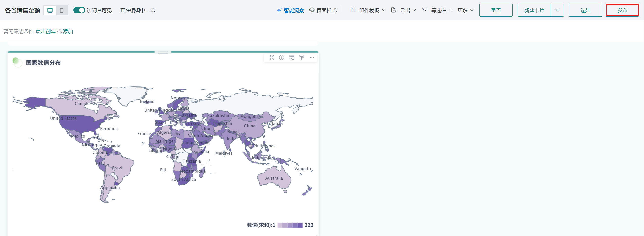Open 页面样式 page style settings
The height and width of the screenshot is (236, 644).
(x=323, y=10)
